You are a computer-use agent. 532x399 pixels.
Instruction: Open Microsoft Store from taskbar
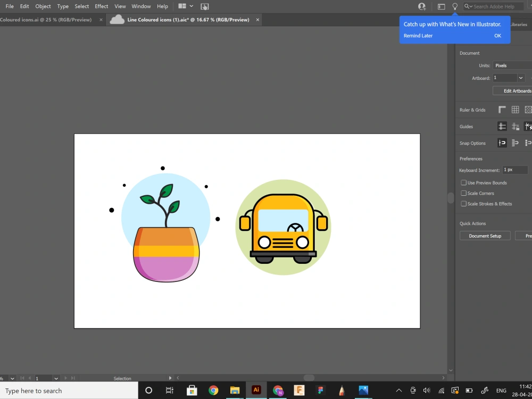point(192,390)
